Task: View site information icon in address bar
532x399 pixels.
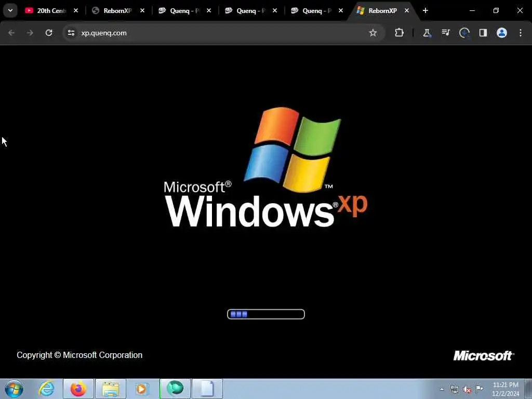Action: pyautogui.click(x=71, y=33)
